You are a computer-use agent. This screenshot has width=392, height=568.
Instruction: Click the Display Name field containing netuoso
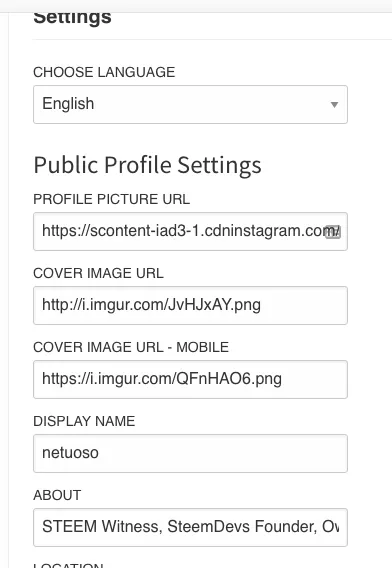click(x=190, y=453)
